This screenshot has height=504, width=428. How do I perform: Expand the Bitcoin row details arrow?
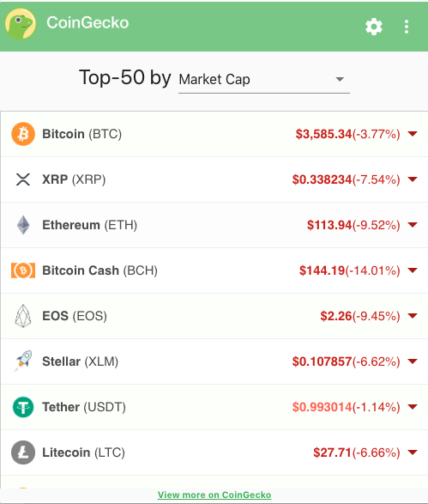(x=413, y=133)
